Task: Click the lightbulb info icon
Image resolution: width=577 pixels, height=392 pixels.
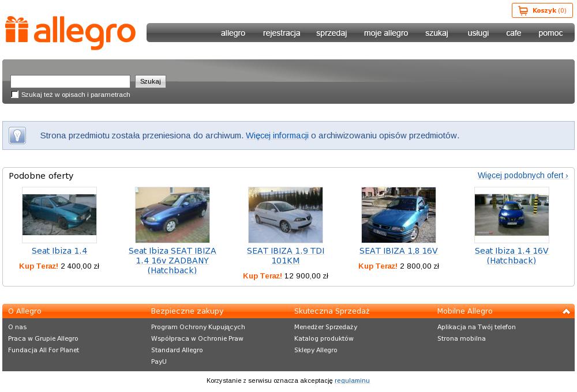Action: [x=17, y=135]
